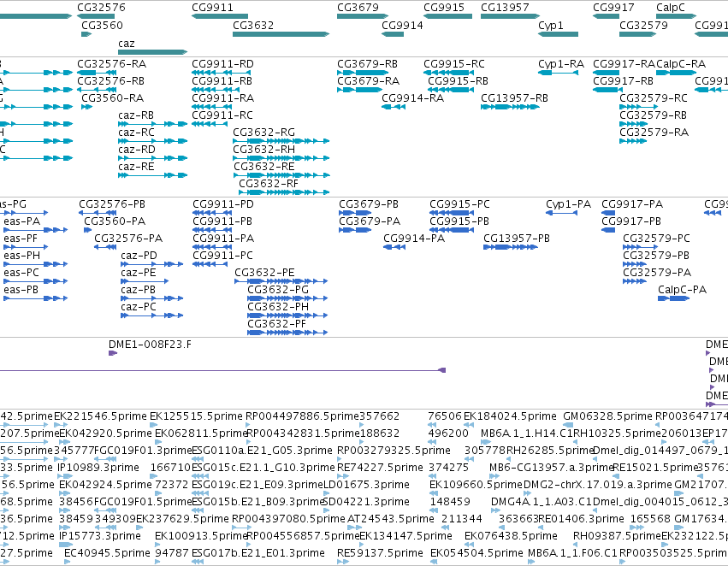Select the Cyp1 gene label in the top track
Image resolution: width=728 pixels, height=566 pixels.
(x=551, y=25)
